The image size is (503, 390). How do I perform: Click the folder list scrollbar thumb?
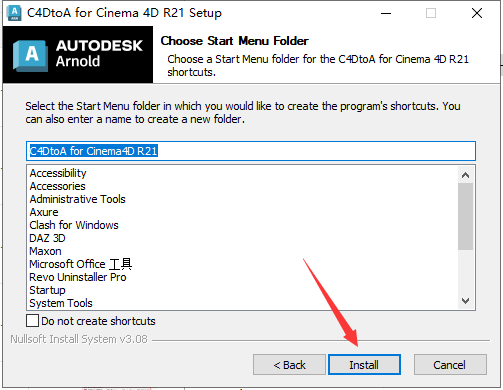[x=466, y=216]
